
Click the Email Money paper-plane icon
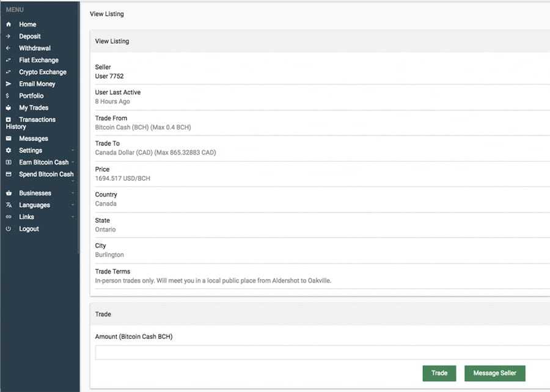(9, 84)
